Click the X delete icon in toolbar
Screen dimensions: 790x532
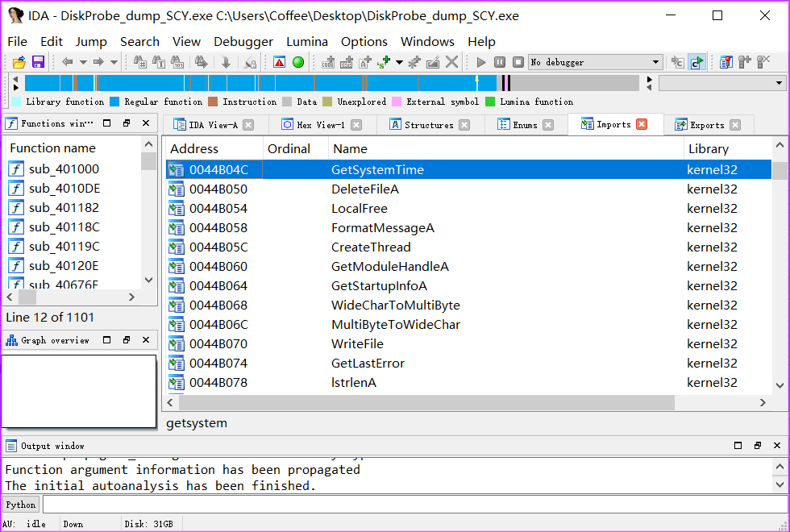(x=452, y=62)
